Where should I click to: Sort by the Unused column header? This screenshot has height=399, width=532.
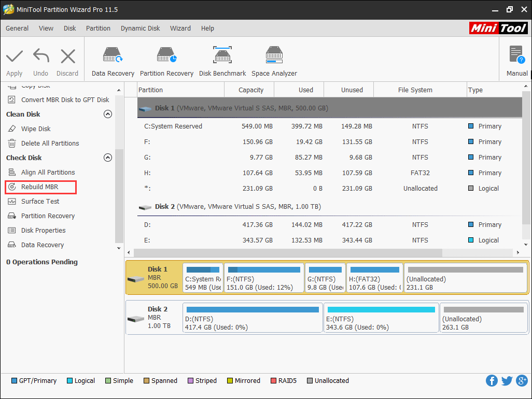(x=349, y=90)
